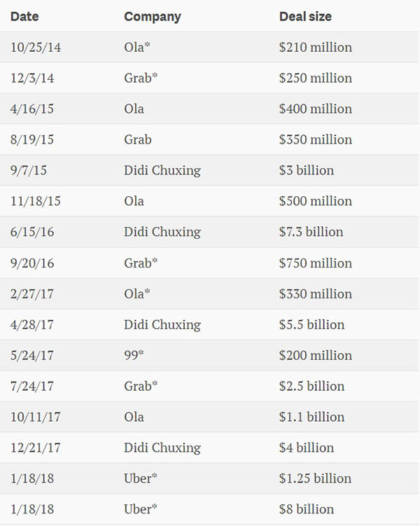This screenshot has width=420, height=526.
Task: Select the 11/18/15 date cell
Action: (36, 201)
